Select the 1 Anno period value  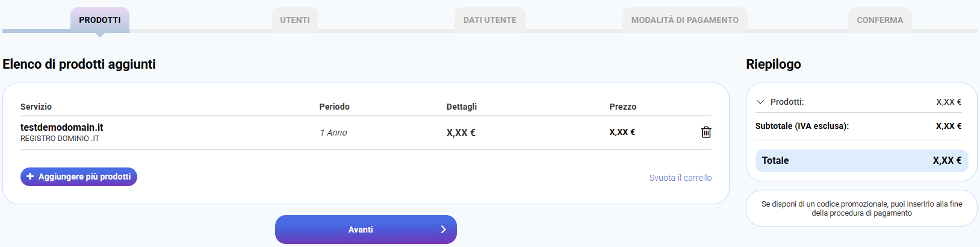click(333, 133)
